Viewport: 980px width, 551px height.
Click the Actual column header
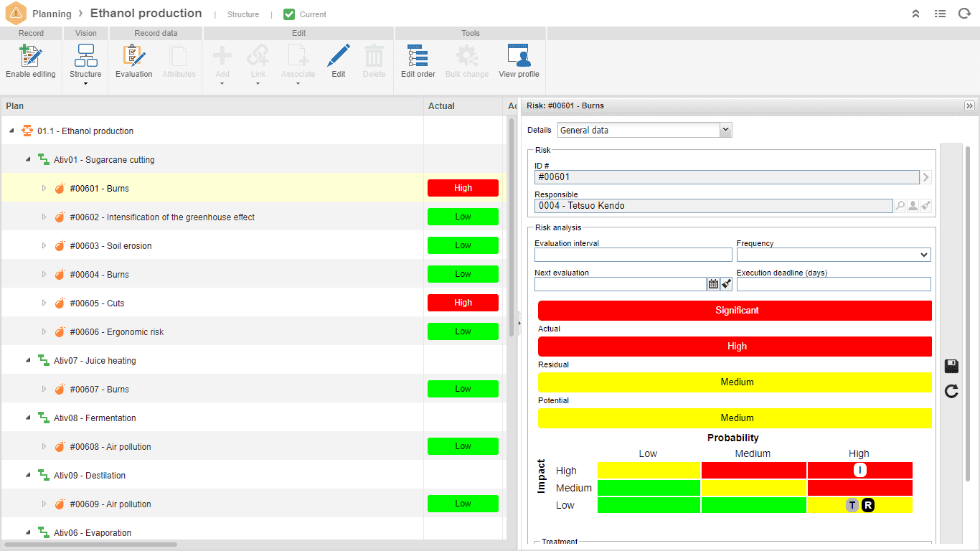(x=463, y=106)
